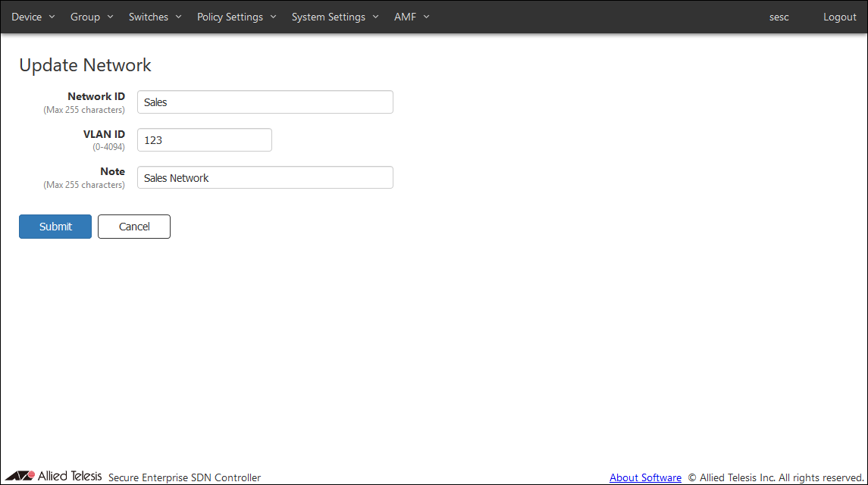Click the Secure Enterprise SDN Controller text

184,477
